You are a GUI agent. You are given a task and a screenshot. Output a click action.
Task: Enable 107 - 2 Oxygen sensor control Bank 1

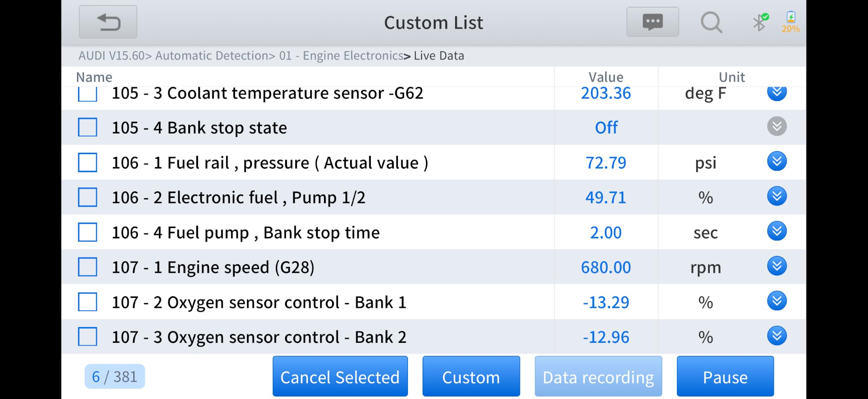[x=87, y=302]
